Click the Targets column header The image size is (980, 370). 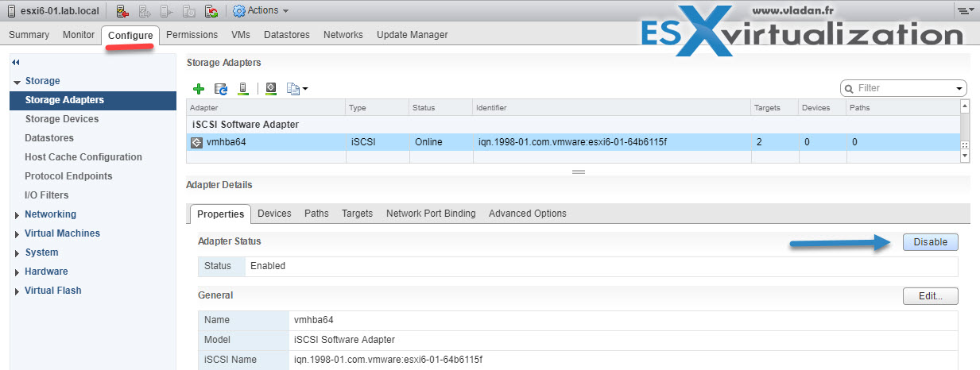(775, 107)
